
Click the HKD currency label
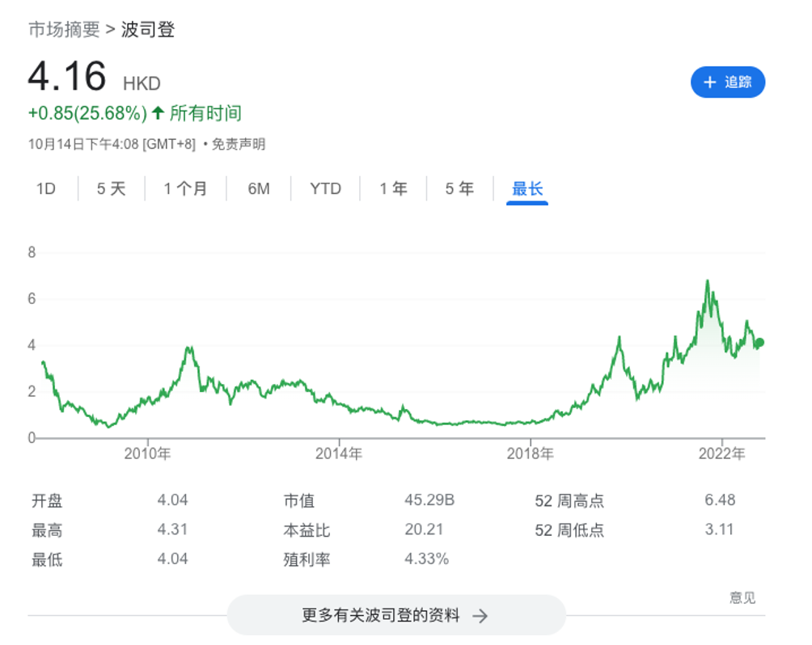pyautogui.click(x=142, y=83)
